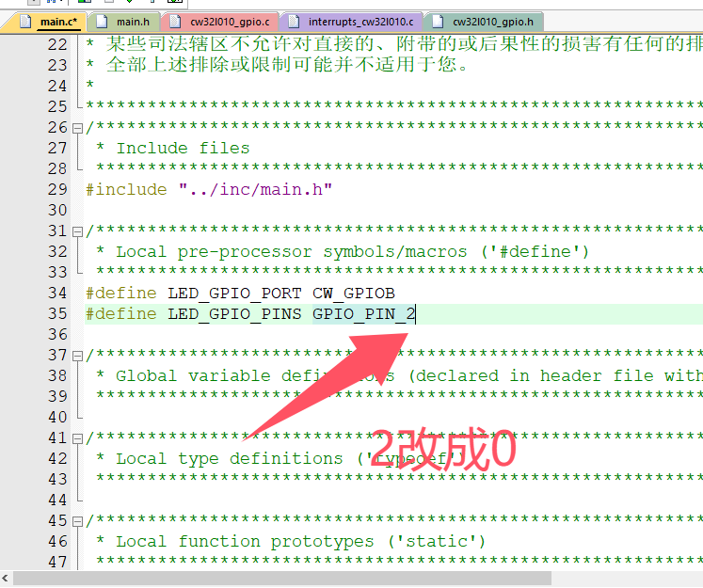The width and height of the screenshot is (703, 588).
Task: Click the file icon on the cw32l010_gpio.h tab
Action: coord(438,21)
